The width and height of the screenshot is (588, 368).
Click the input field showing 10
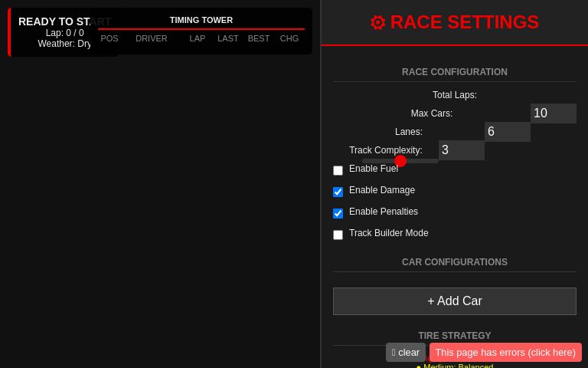(553, 113)
